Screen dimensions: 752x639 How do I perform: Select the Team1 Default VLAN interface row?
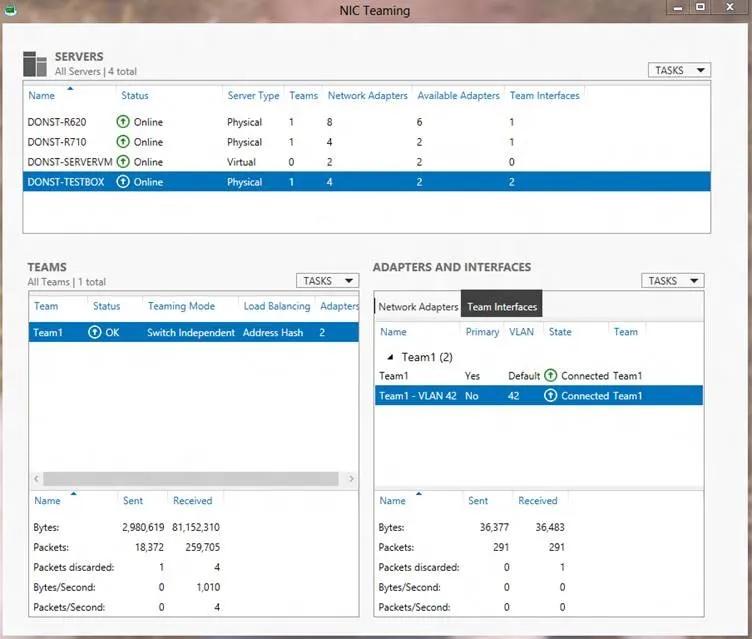539,376
